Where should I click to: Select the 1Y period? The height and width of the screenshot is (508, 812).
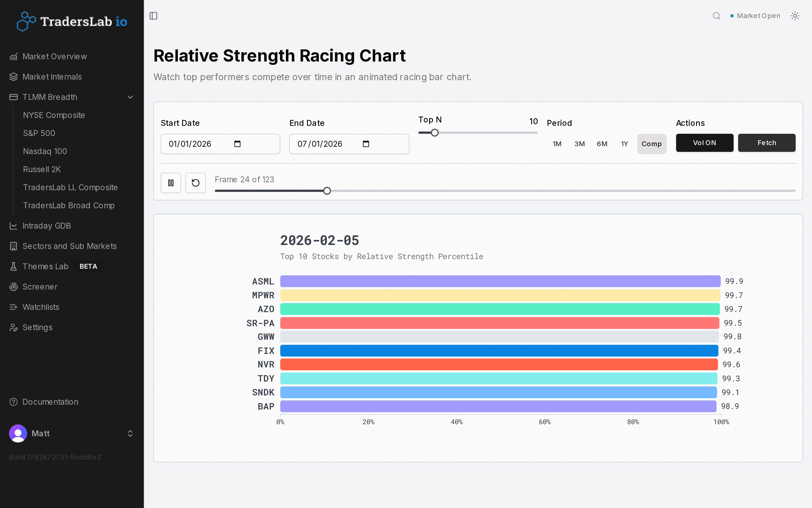(624, 144)
